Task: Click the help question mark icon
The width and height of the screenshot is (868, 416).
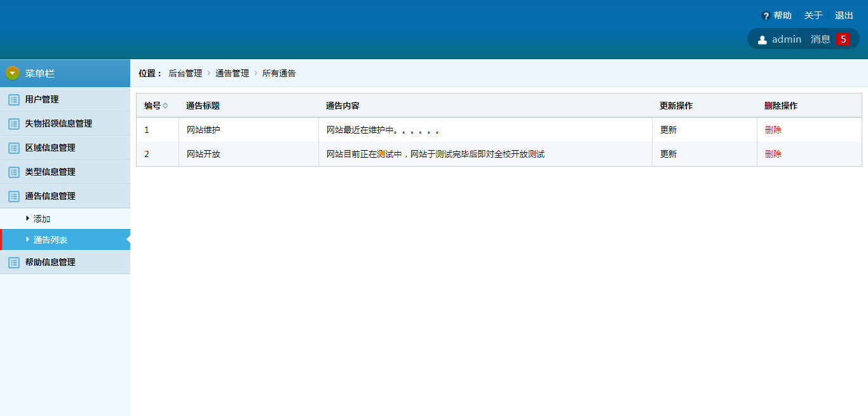Action: point(766,16)
